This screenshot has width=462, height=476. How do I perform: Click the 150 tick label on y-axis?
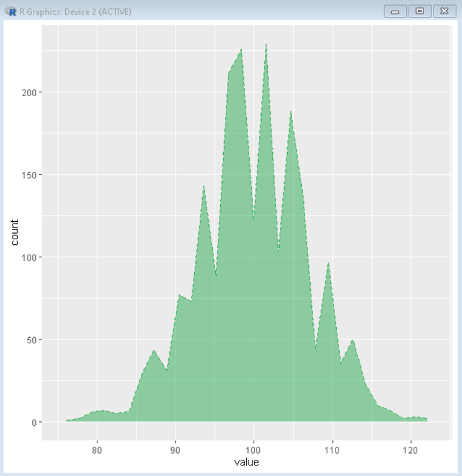tap(29, 175)
